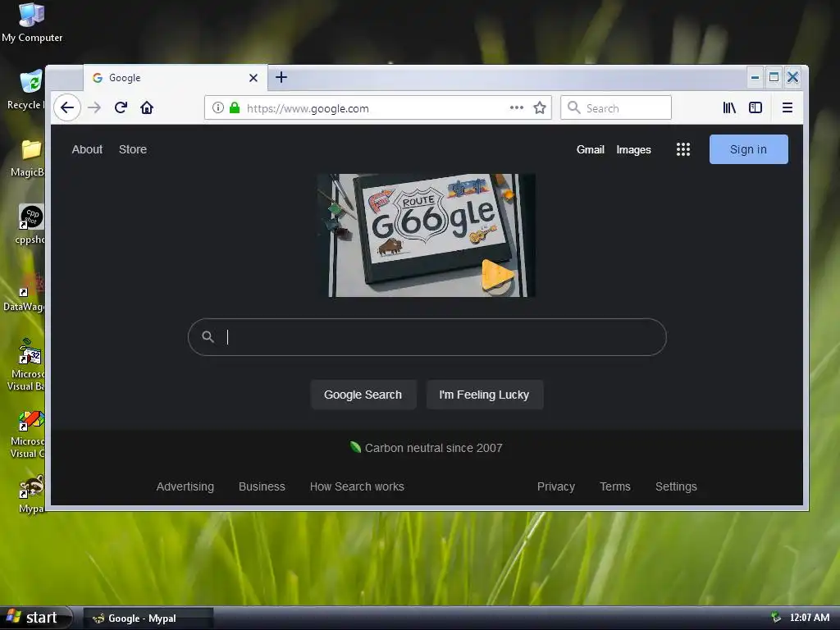Click the browser toolbar Search box

tap(615, 107)
